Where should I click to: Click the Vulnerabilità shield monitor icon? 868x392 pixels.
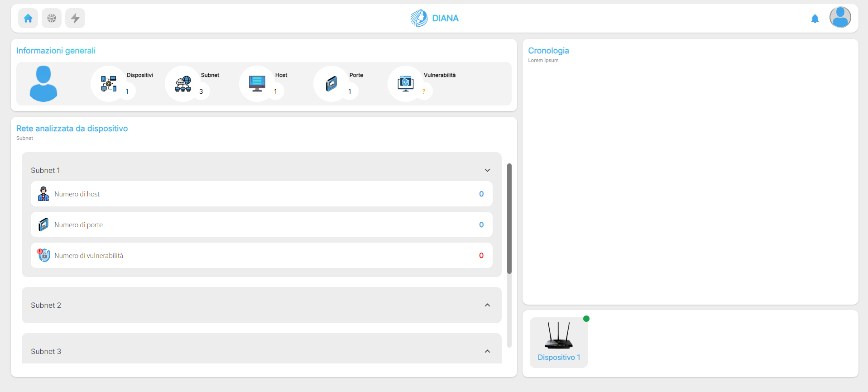coord(406,84)
